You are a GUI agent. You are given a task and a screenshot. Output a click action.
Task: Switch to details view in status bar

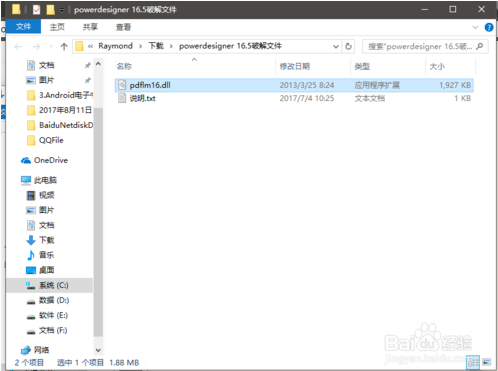(x=473, y=362)
